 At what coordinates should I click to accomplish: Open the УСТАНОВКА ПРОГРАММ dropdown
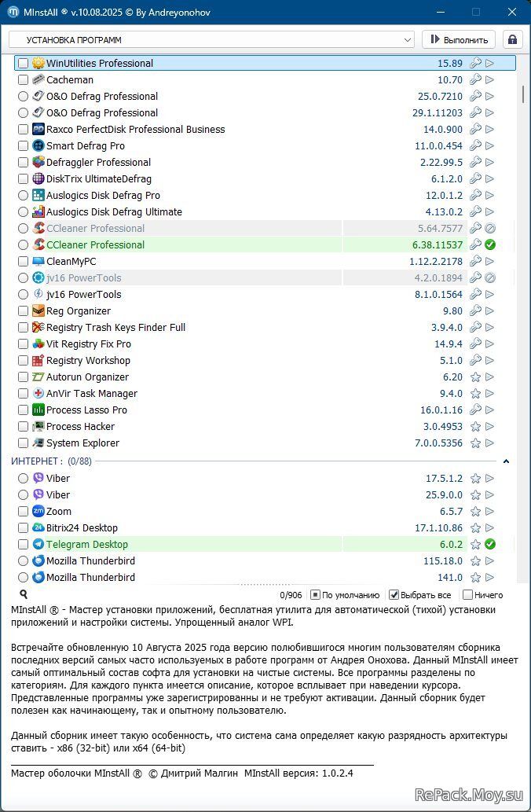coord(211,40)
